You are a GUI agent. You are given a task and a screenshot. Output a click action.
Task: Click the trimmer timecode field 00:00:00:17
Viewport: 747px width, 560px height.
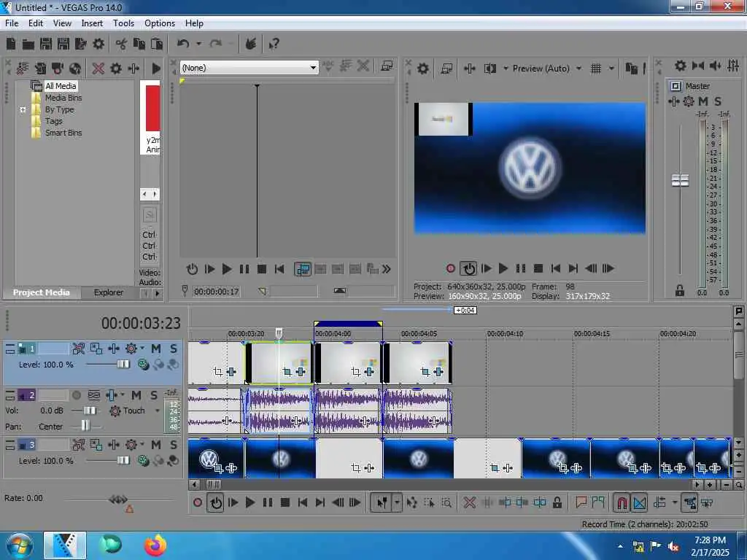216,291
